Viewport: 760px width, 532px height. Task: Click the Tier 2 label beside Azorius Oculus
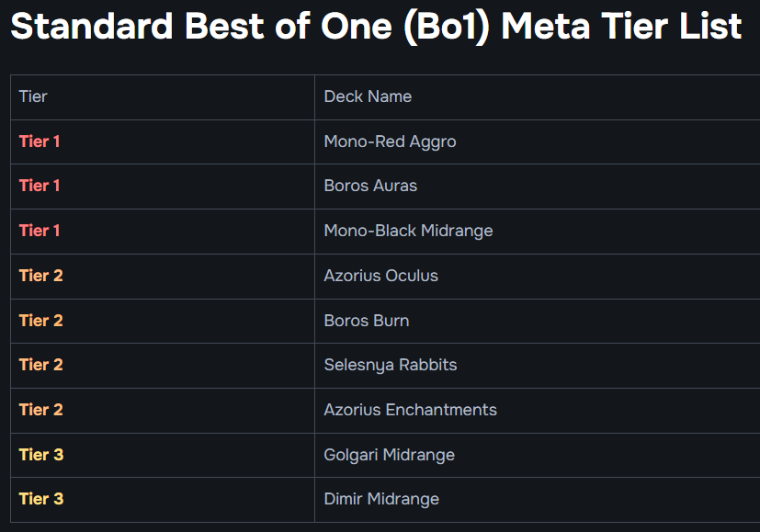click(x=40, y=276)
